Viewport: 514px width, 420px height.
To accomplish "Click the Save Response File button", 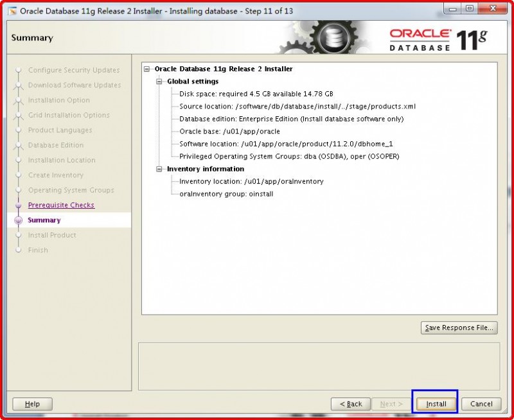I will click(459, 328).
